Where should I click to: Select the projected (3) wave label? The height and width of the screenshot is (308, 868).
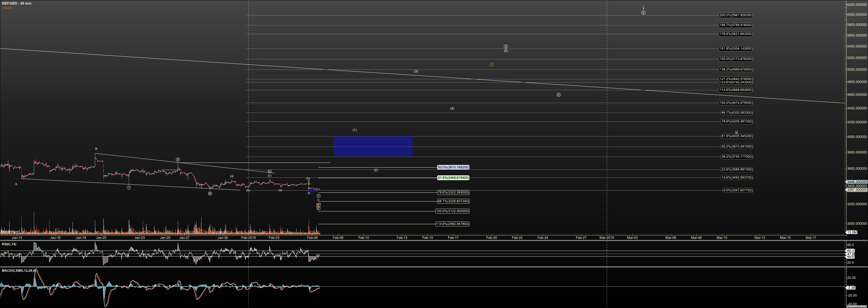416,72
